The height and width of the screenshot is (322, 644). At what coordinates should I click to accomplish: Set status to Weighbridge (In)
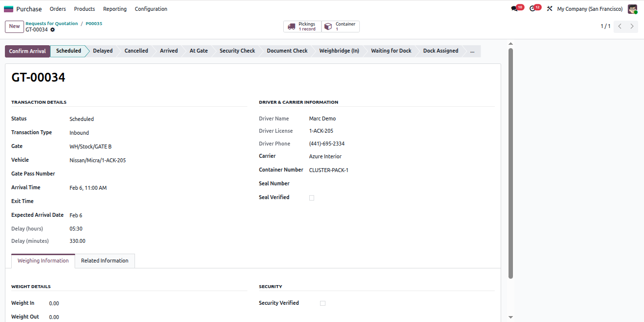coord(339,51)
